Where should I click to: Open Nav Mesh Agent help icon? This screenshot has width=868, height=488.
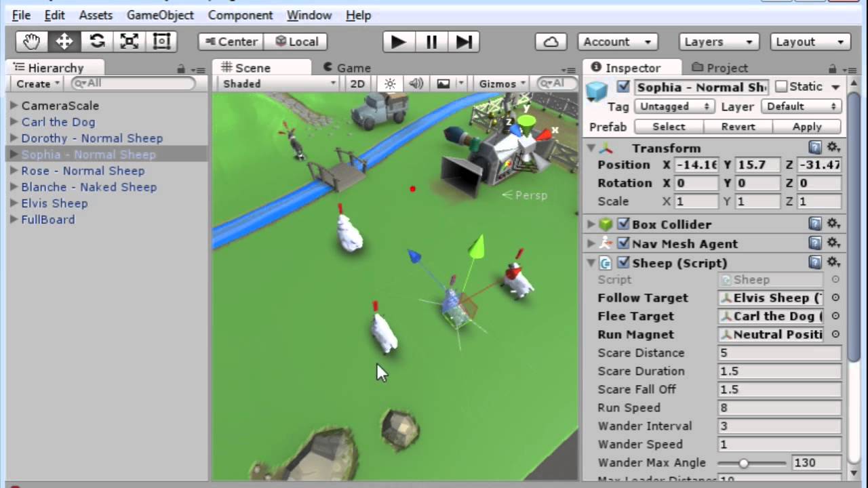(x=815, y=243)
